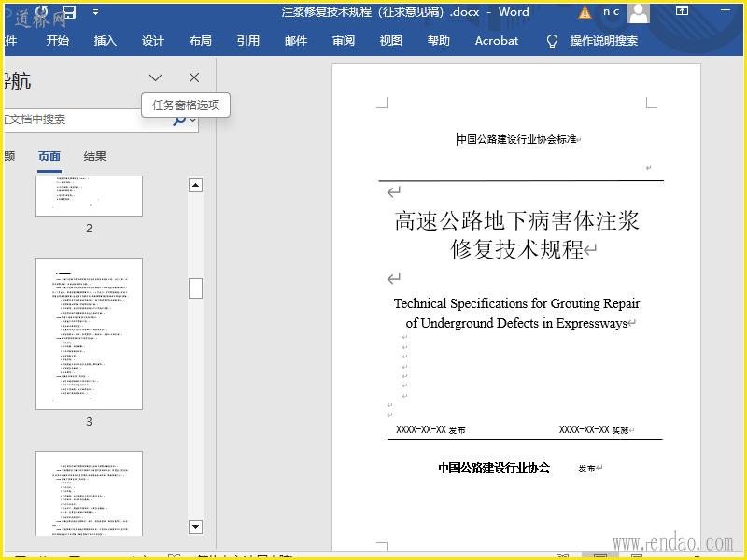Click the "XXXX-XX-XX 发布" date text

(x=430, y=429)
